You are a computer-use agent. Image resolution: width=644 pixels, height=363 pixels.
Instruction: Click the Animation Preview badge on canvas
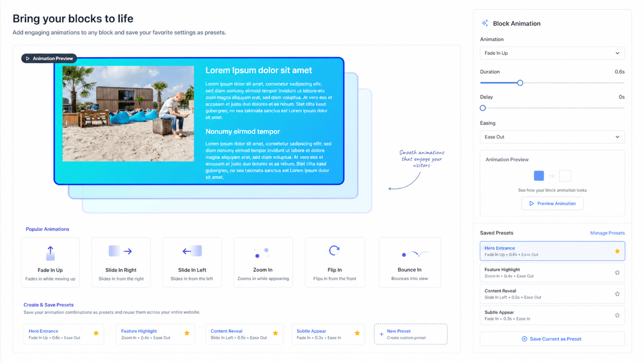coord(49,58)
